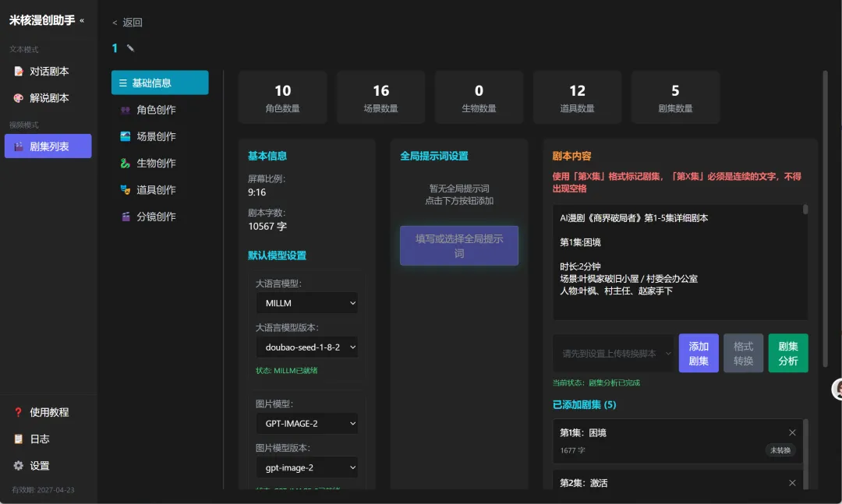Viewport: 842px width, 504px height.
Task: Click the 解说剧本 palette icon
Action: (19, 98)
